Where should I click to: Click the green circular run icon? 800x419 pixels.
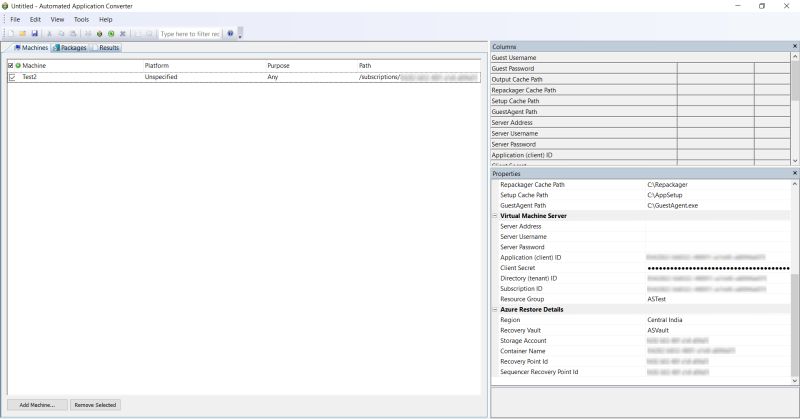click(111, 34)
